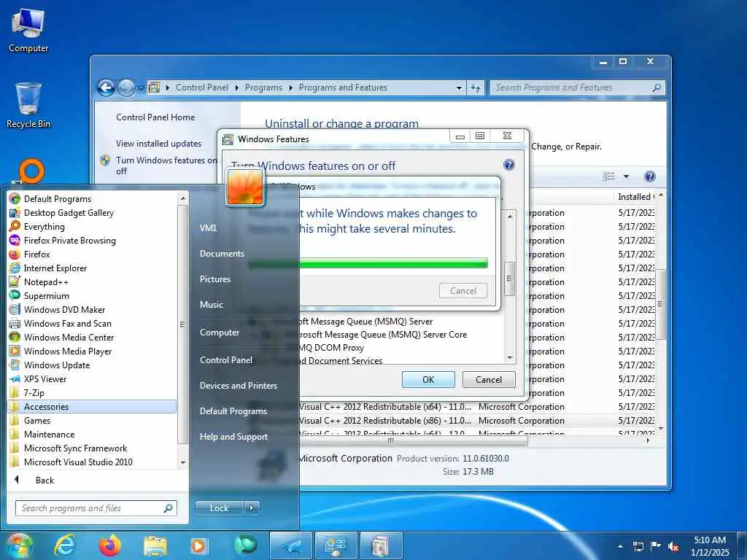Open the view options dropdown arrow

pos(626,176)
